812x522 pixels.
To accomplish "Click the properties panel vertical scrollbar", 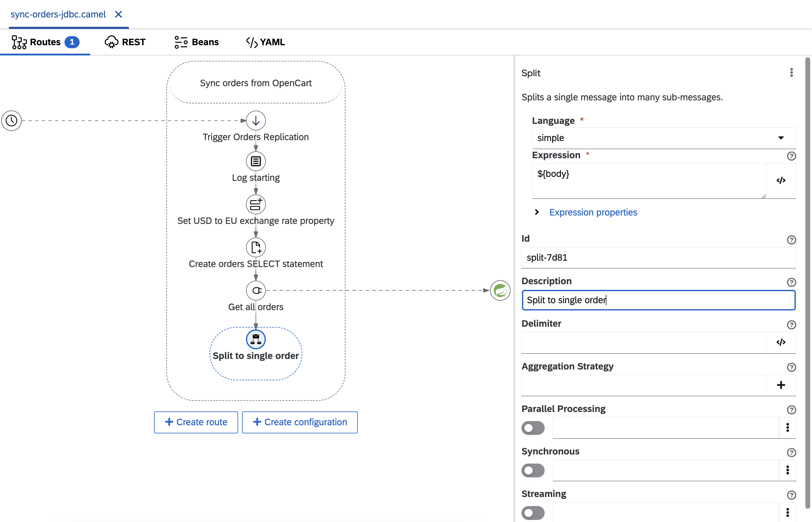I will pyautogui.click(x=807, y=283).
